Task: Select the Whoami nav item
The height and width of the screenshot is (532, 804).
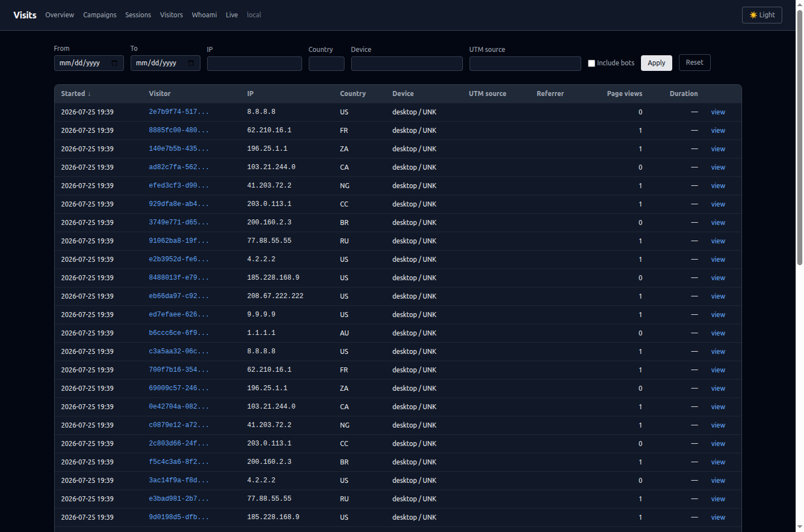Action: point(204,15)
